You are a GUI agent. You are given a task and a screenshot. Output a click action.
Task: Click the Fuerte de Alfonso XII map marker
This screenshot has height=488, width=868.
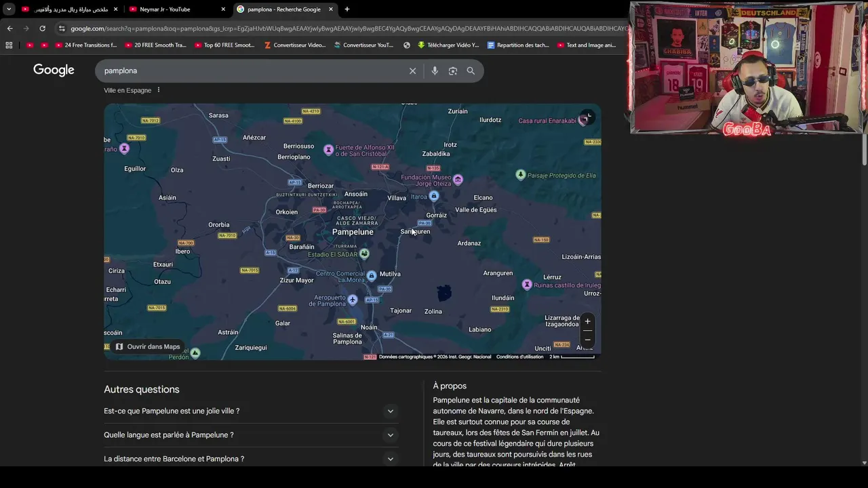click(328, 150)
